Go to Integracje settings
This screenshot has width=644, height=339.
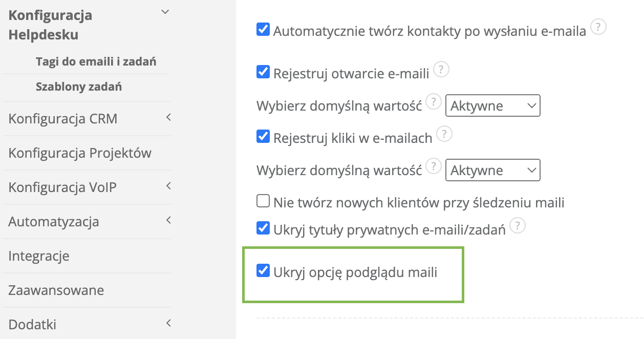(39, 256)
